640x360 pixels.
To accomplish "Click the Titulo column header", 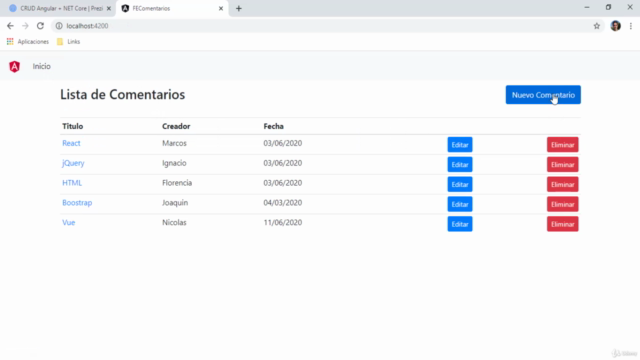I will [73, 126].
